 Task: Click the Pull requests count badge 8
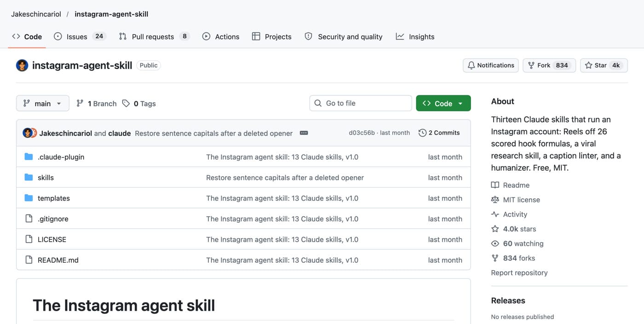click(184, 36)
